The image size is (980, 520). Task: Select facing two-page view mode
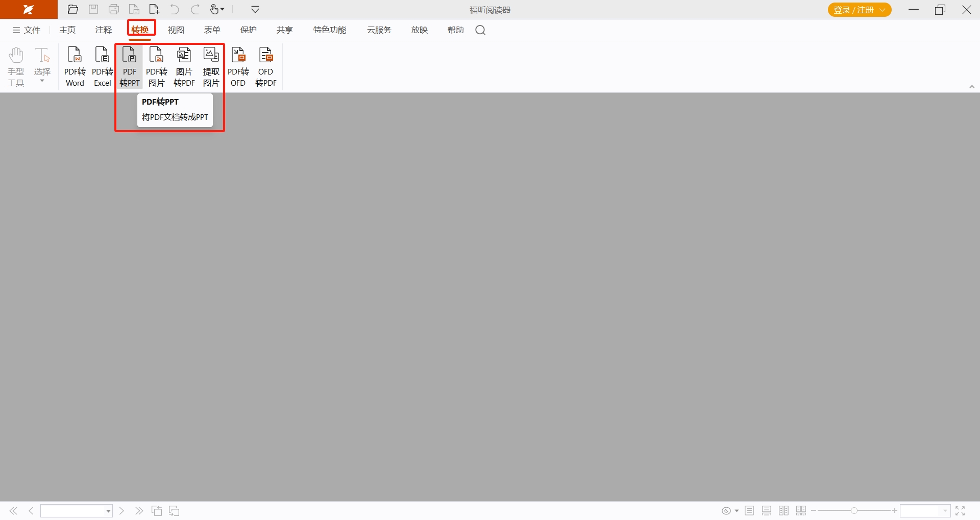point(784,511)
